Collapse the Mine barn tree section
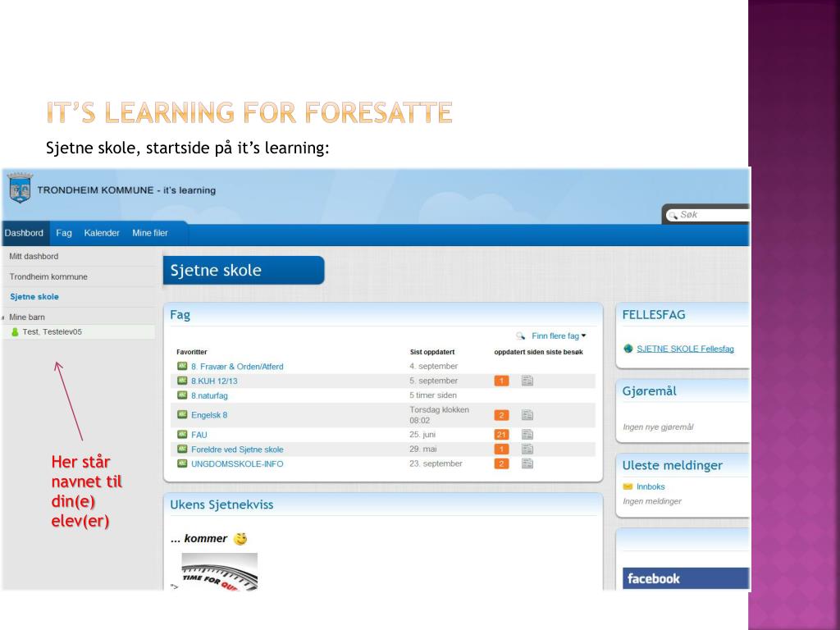 coord(3,317)
